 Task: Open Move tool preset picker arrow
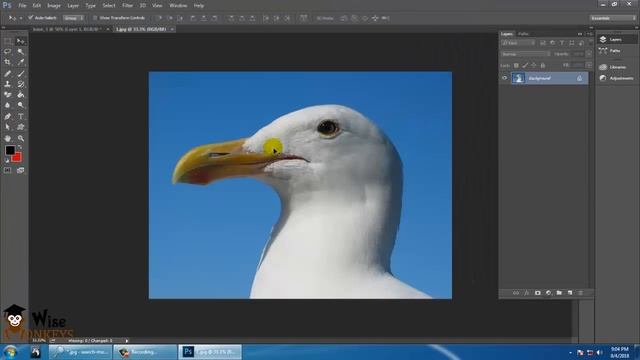21,18
